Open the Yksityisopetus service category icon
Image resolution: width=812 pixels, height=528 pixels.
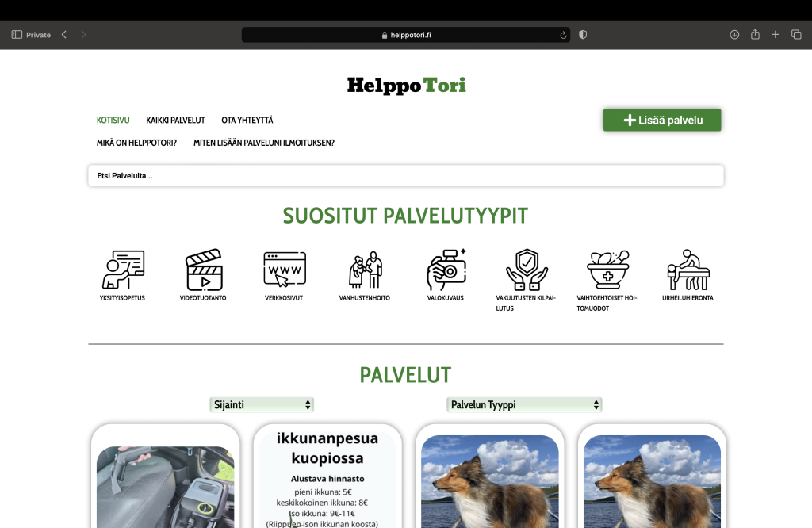[x=123, y=270]
